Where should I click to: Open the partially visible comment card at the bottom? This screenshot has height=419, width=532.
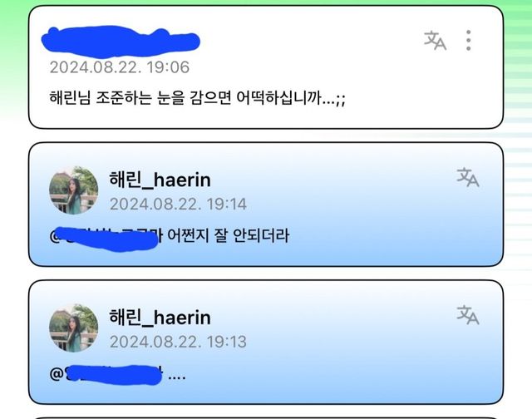tap(266, 418)
